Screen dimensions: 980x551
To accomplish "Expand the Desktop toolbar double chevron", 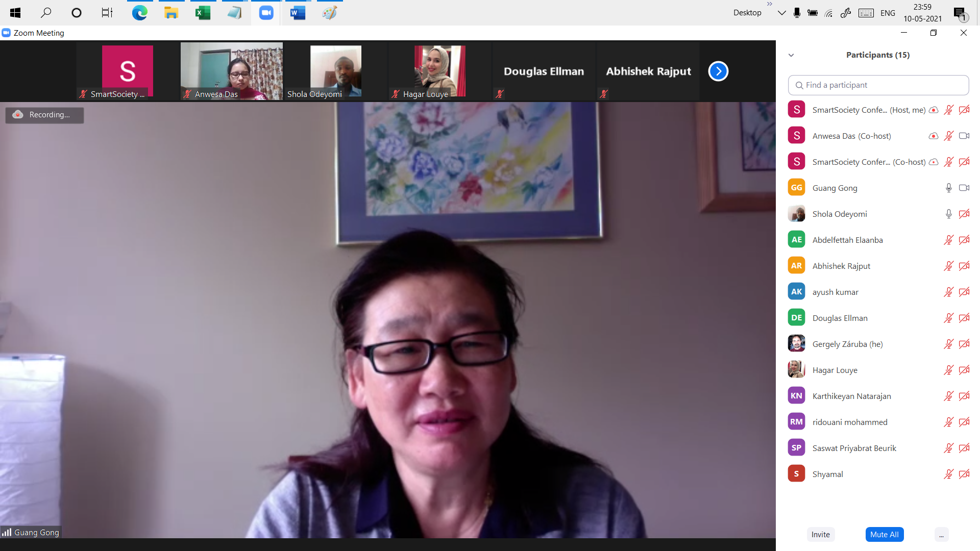I will [x=770, y=4].
